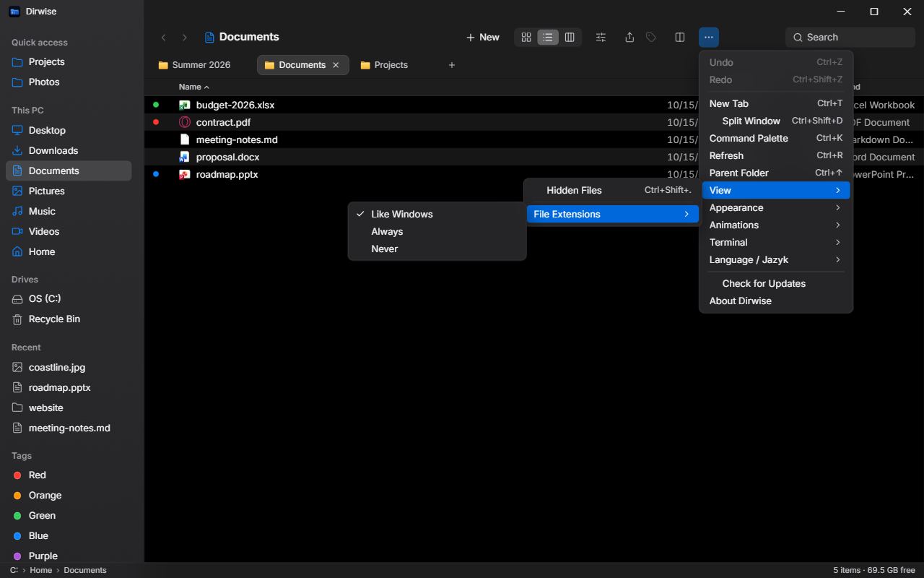Select the Green tag swatch
The width and height of the screenshot is (924, 578).
(17, 515)
